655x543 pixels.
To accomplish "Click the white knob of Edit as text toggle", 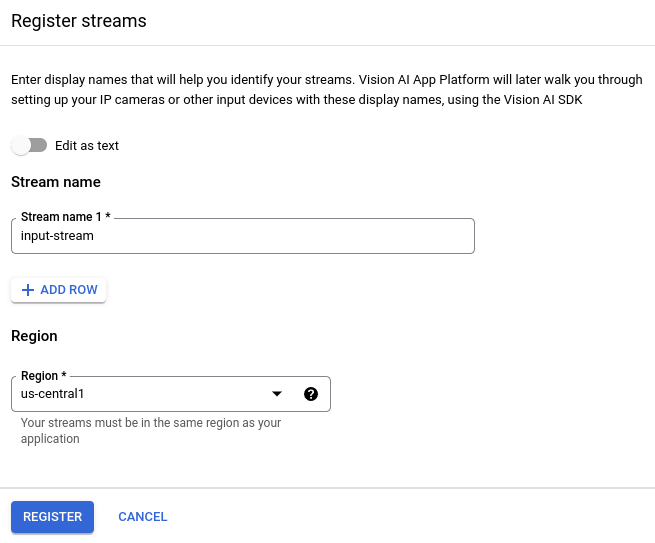I will coord(22,145).
